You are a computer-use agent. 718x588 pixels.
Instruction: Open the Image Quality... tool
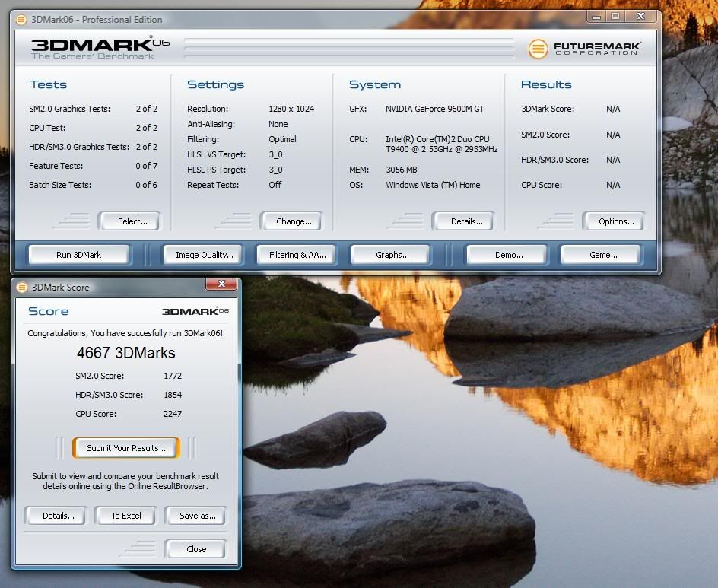point(204,255)
